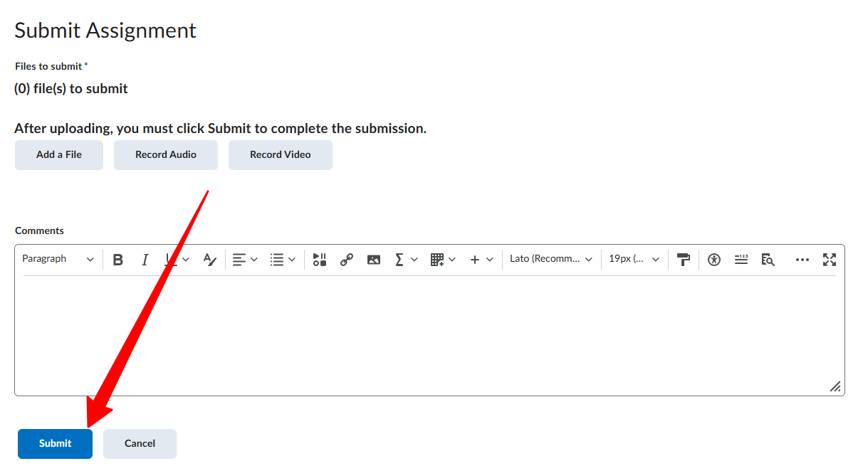Expand other insert options arrow
The image size is (868, 466).
point(490,260)
